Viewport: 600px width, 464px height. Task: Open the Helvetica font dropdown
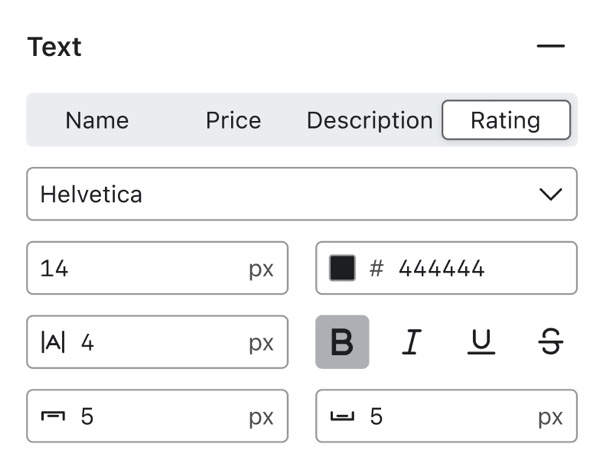pos(280,194)
